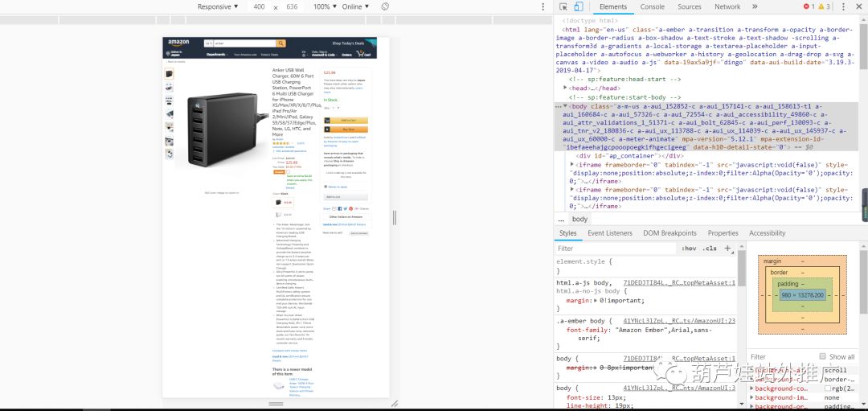The width and height of the screenshot is (868, 411).
Task: Select the Styles tab
Action: (x=567, y=233)
